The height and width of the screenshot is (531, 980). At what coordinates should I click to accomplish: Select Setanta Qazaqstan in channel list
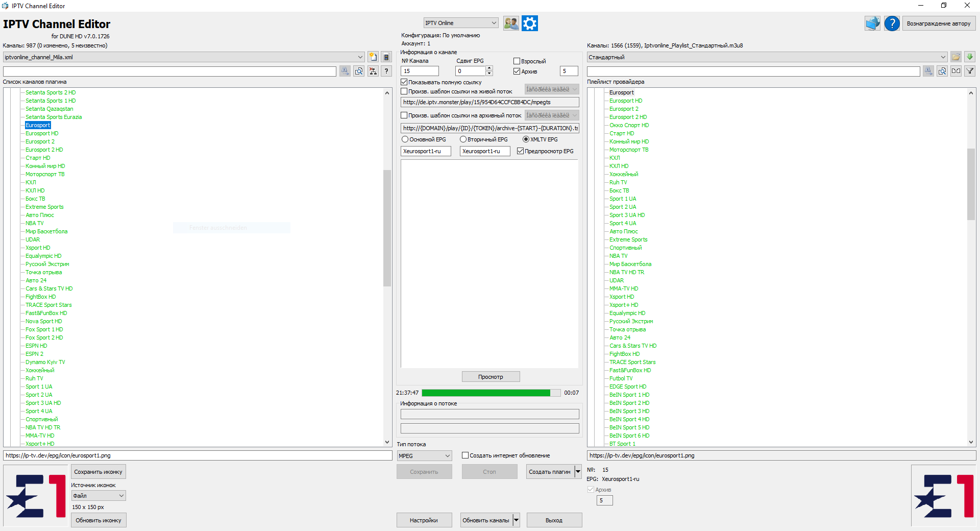[50, 109]
